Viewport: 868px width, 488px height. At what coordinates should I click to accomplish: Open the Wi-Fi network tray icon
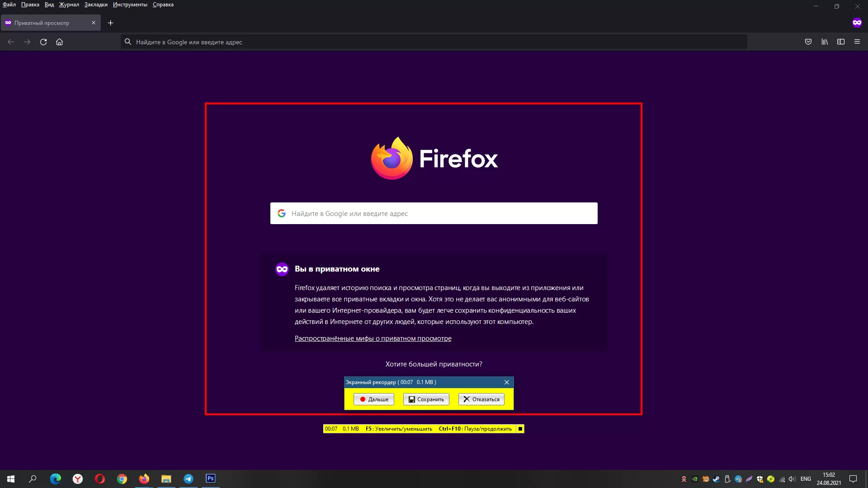click(782, 479)
